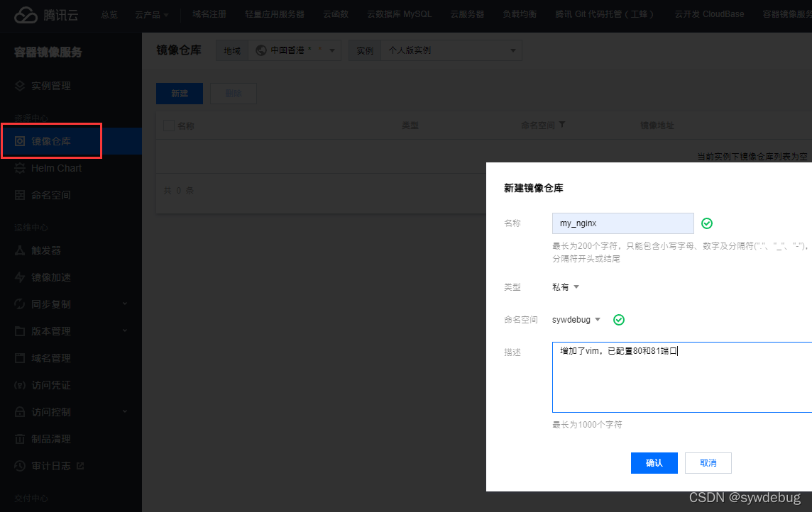
Task: Open 轻量应用服务器 in top navigation
Action: pos(275,14)
